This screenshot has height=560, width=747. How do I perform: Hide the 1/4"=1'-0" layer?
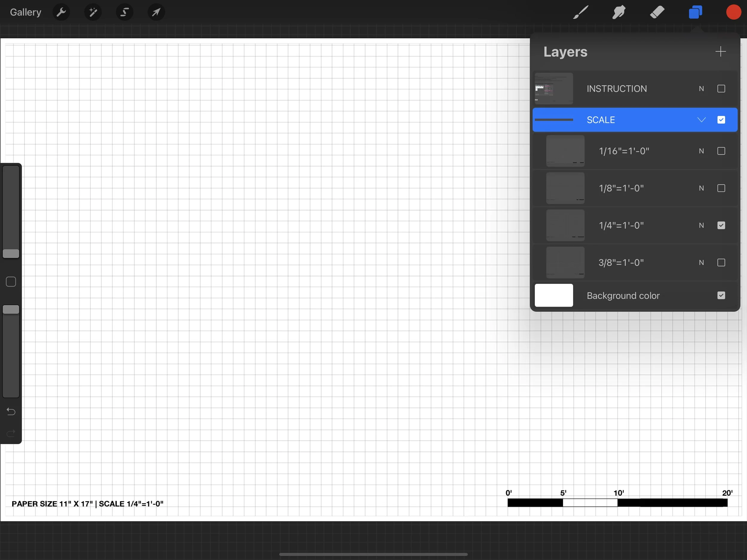tap(721, 225)
